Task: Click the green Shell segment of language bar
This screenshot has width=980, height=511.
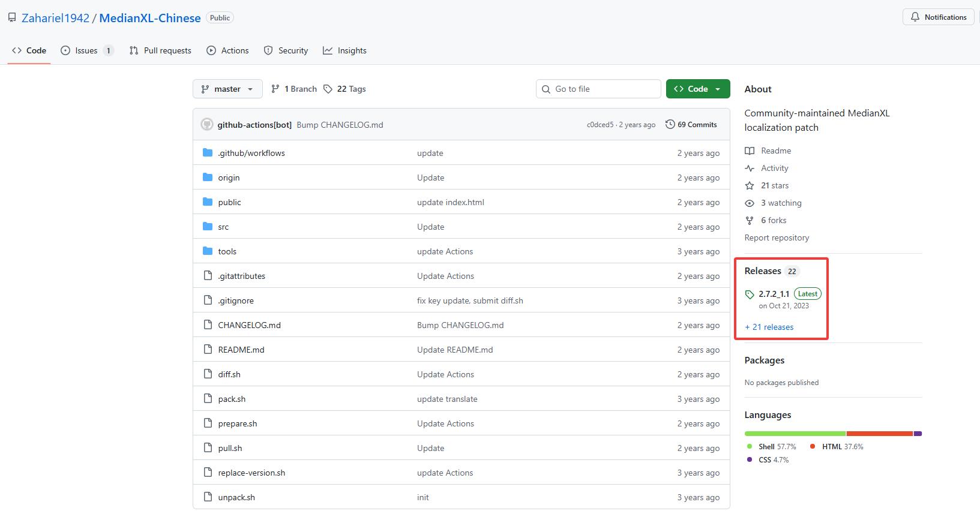Action: tap(795, 434)
